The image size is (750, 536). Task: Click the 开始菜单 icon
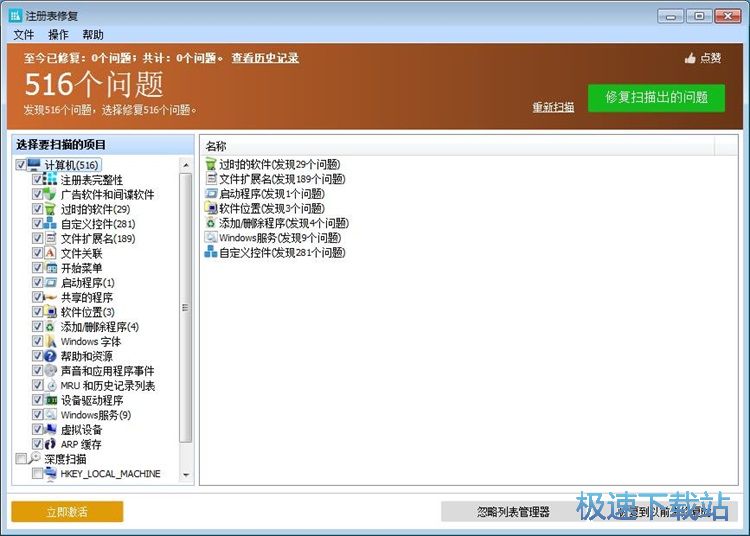point(50,268)
